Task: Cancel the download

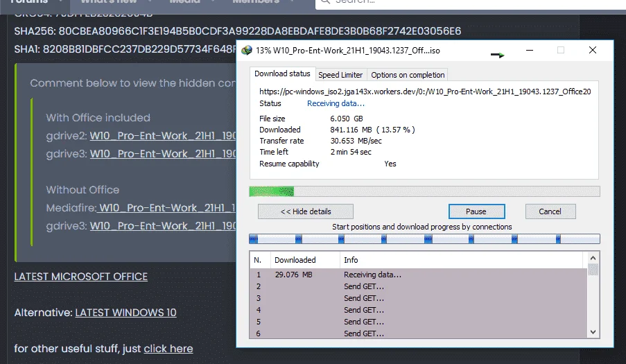Action: pos(550,211)
